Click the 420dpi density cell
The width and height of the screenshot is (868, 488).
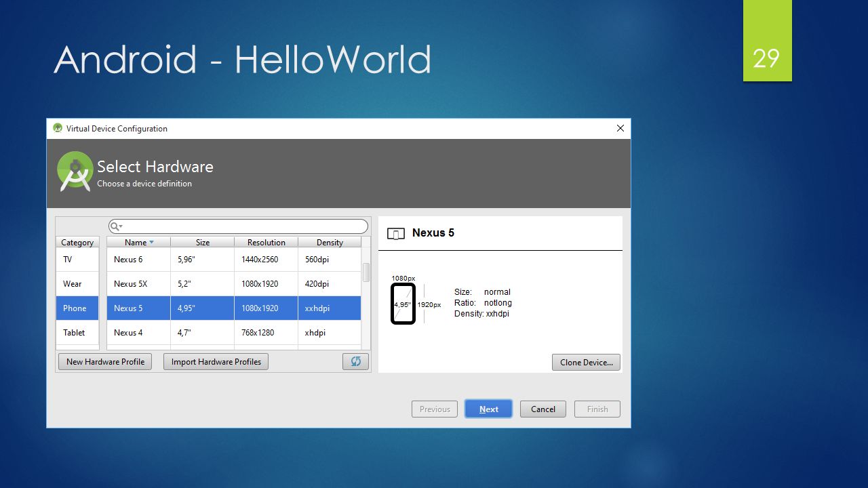coord(330,284)
